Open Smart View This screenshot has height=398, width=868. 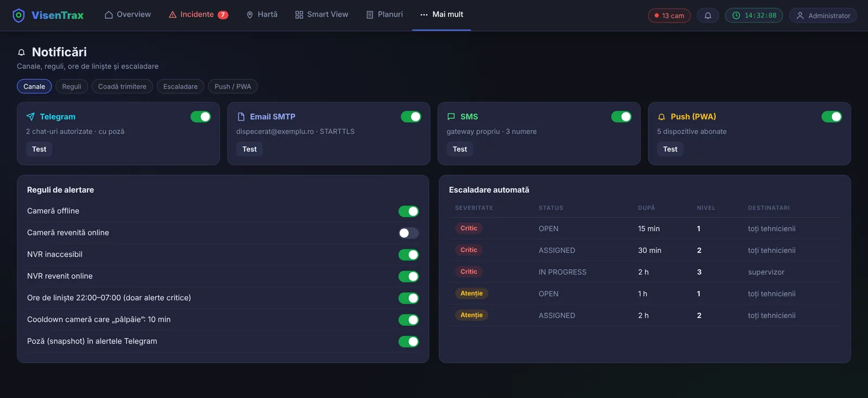pyautogui.click(x=322, y=15)
